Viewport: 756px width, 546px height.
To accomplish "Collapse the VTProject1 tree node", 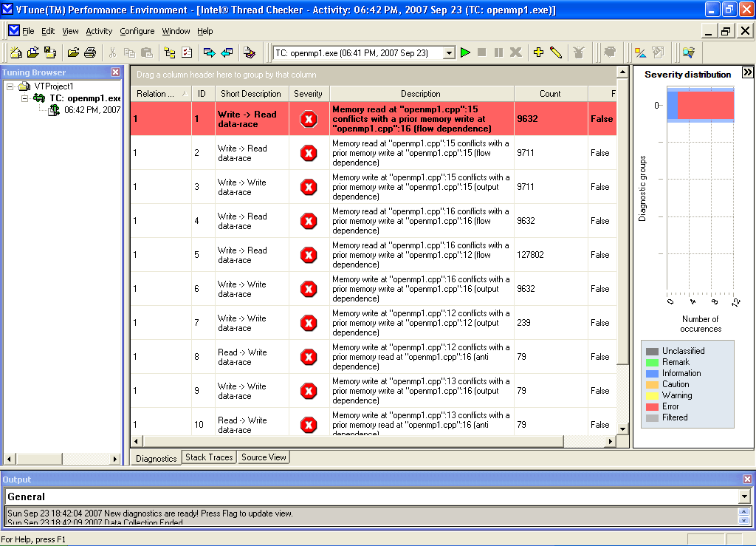I will point(10,87).
